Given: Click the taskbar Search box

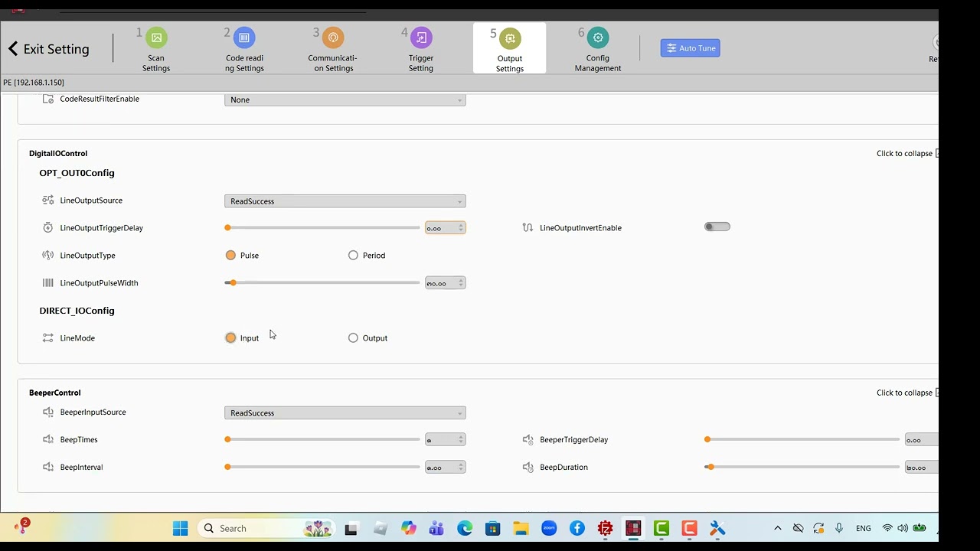Looking at the screenshot, I should pyautogui.click(x=266, y=529).
